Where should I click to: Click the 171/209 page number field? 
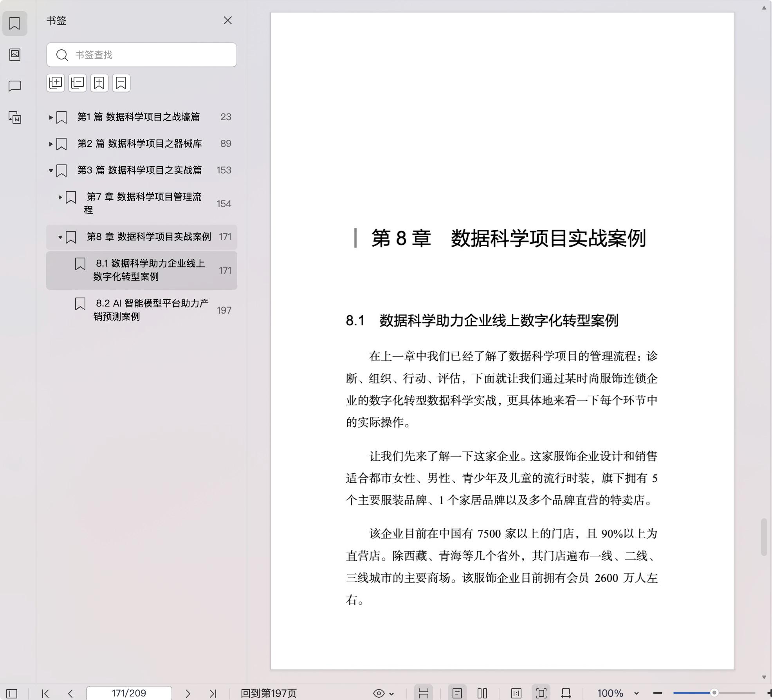click(129, 693)
